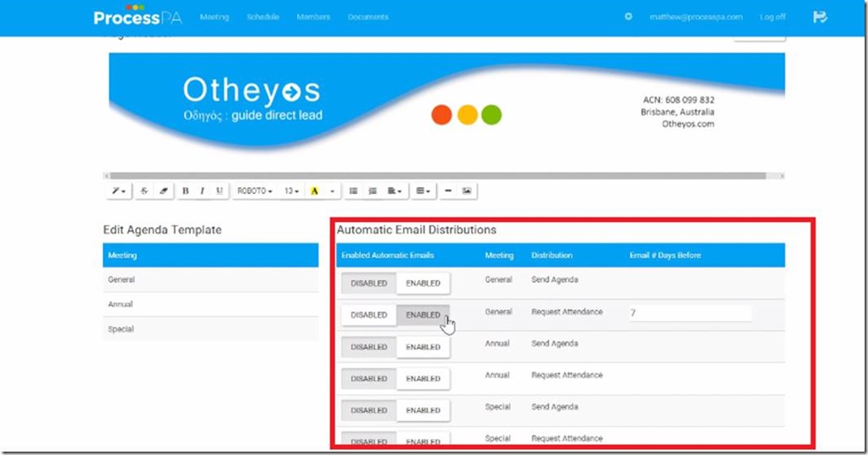Insert a horizontal rule line
868x455 pixels.
click(x=448, y=192)
